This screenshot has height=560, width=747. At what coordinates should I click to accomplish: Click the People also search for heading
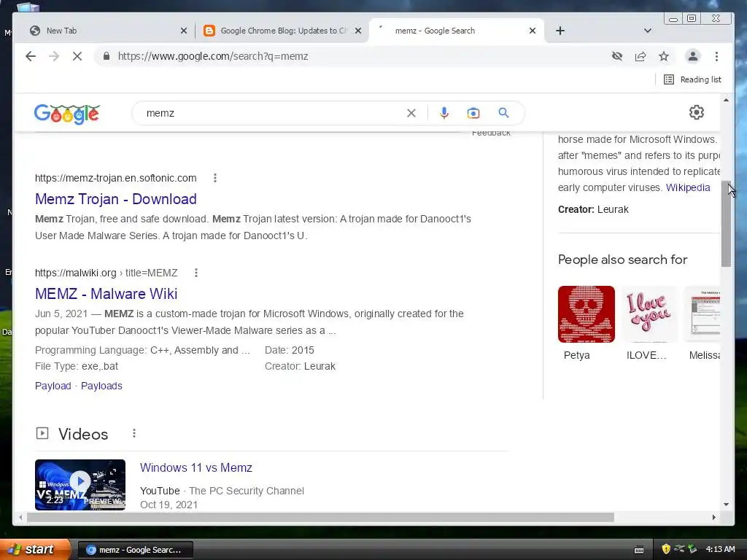click(x=622, y=260)
